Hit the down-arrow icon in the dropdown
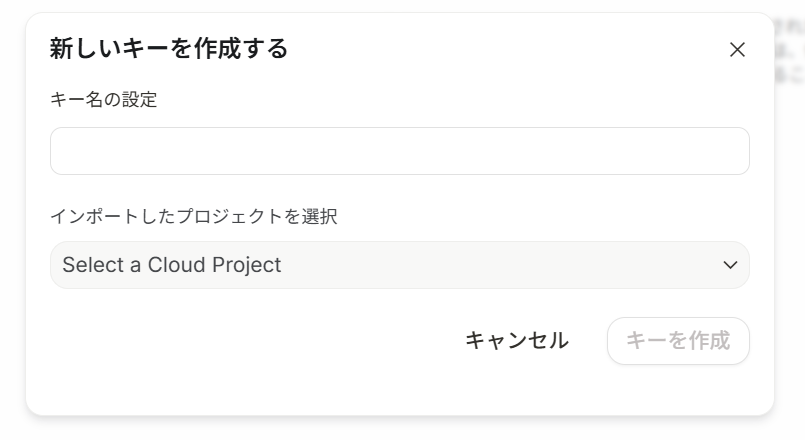805x440 pixels. tap(730, 265)
